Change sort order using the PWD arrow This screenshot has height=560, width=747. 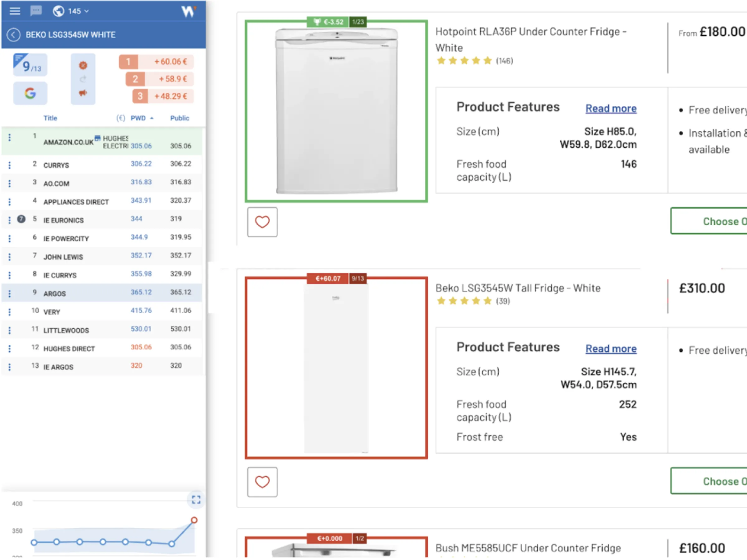tap(151, 119)
